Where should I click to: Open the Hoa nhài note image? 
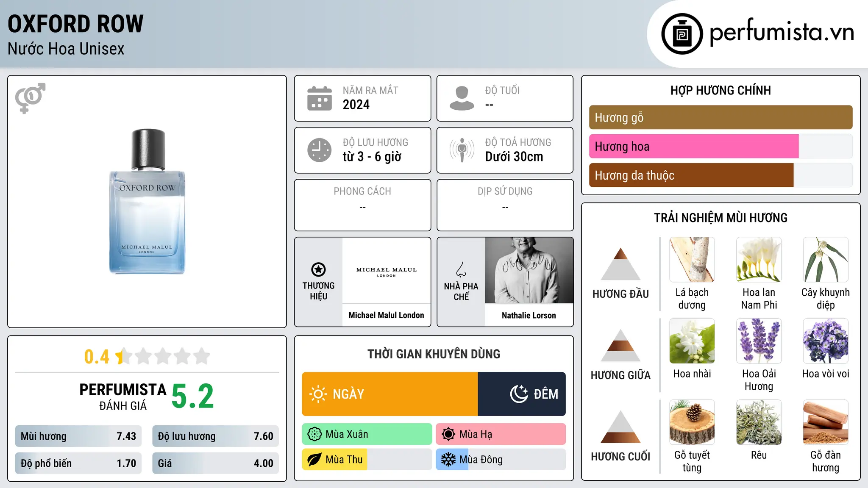pos(692,341)
